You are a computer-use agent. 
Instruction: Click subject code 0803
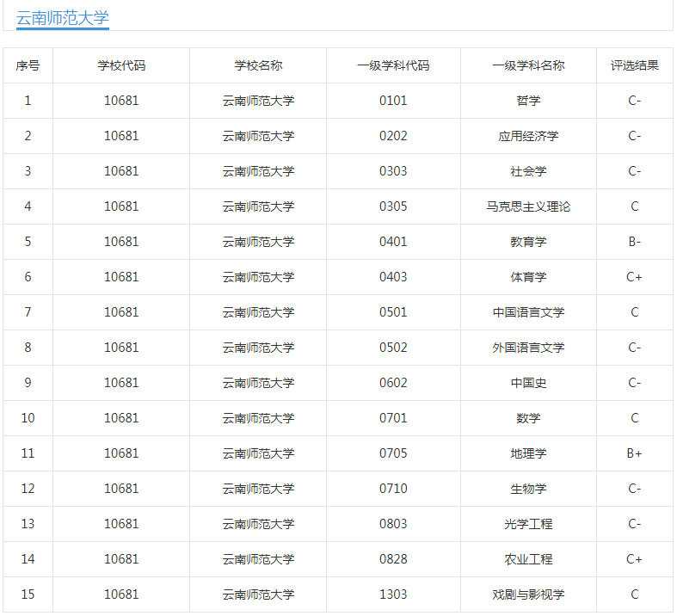coord(393,524)
